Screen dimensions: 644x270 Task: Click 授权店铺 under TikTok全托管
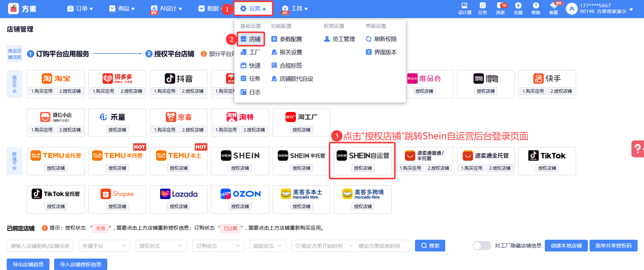(x=56, y=206)
